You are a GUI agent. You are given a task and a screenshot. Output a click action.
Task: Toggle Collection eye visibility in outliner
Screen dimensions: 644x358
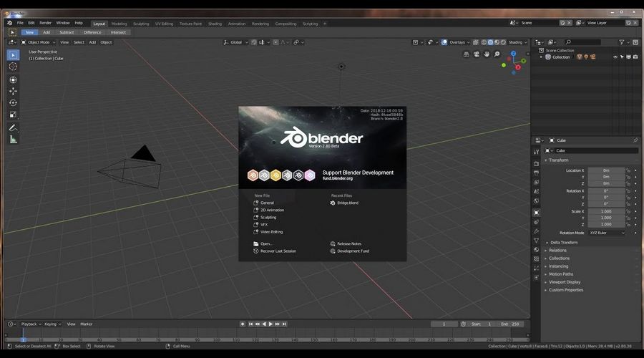tap(615, 57)
